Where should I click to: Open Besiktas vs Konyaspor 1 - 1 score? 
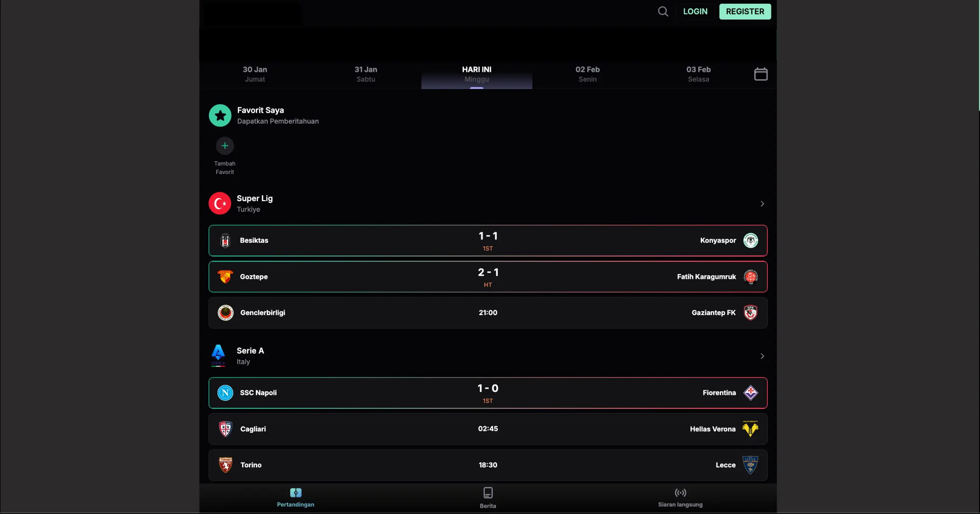click(488, 236)
